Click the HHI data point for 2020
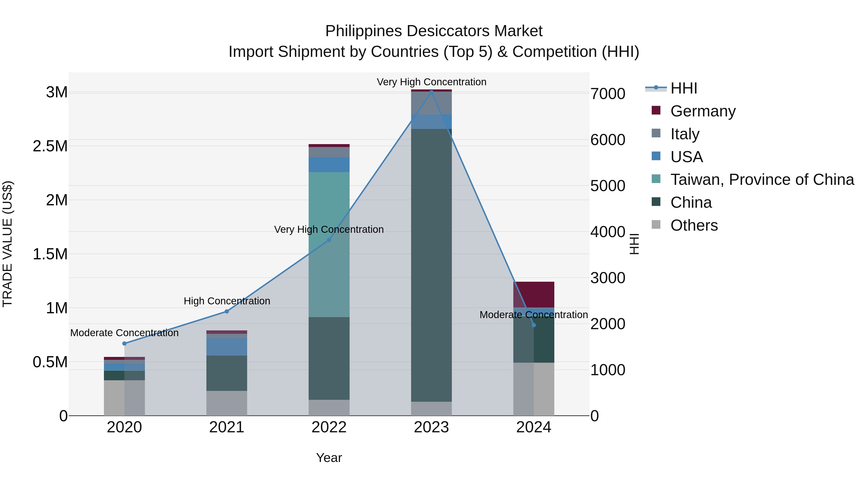Viewport: 868px width, 488px height. 124,343
